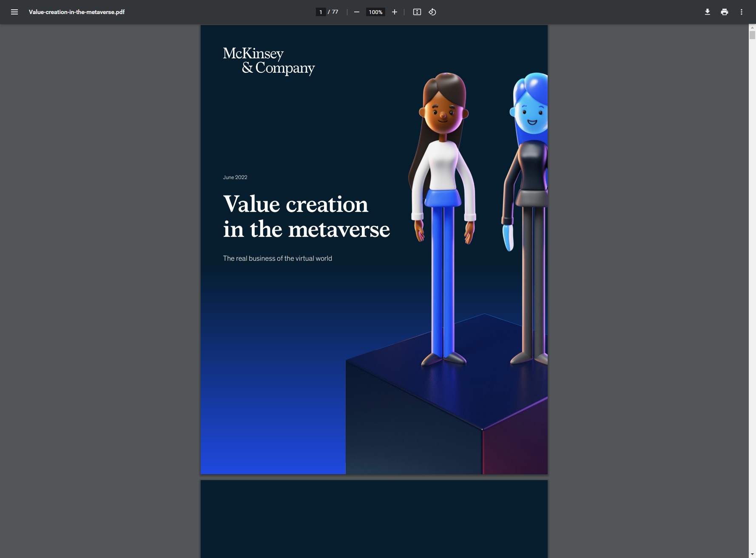Click the scrollbar up arrow
Image resolution: width=756 pixels, height=558 pixels.
pyautogui.click(x=752, y=28)
